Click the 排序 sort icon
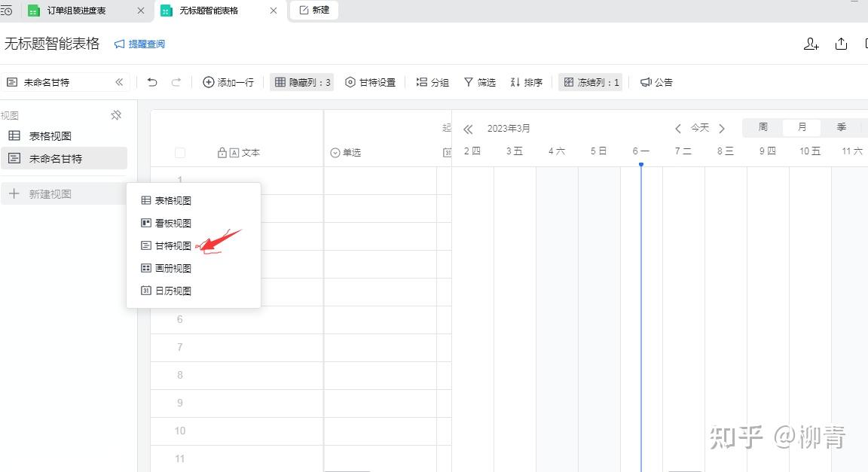 tap(526, 83)
